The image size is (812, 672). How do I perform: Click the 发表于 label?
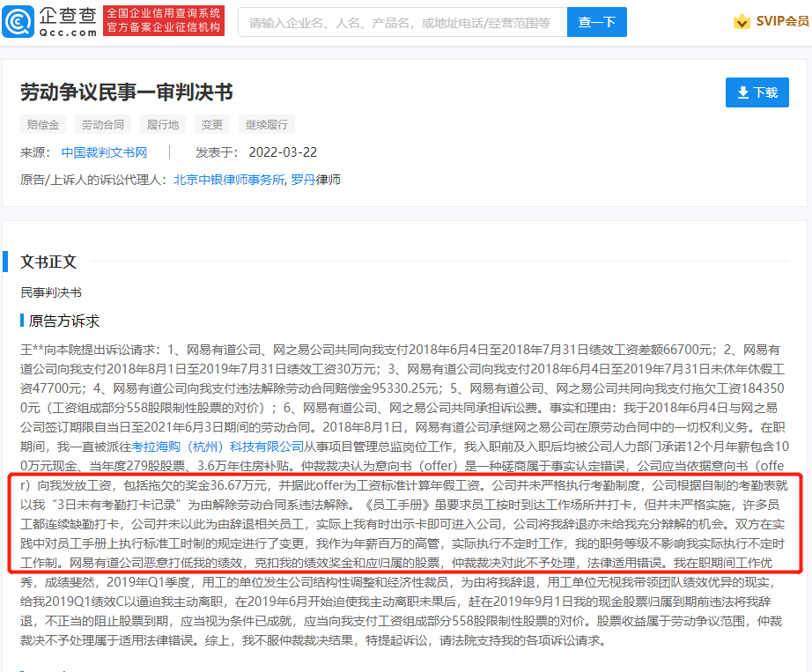pyautogui.click(x=217, y=152)
